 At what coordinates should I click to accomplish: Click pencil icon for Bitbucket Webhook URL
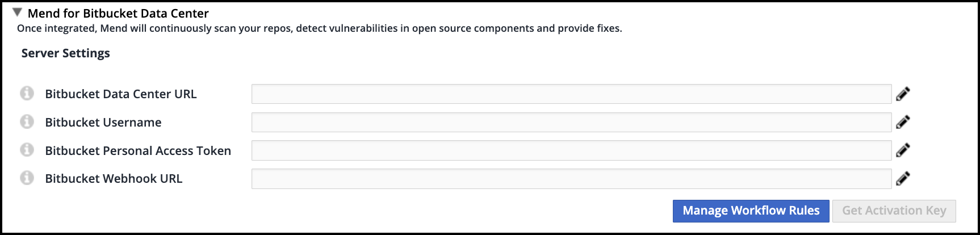(x=903, y=178)
